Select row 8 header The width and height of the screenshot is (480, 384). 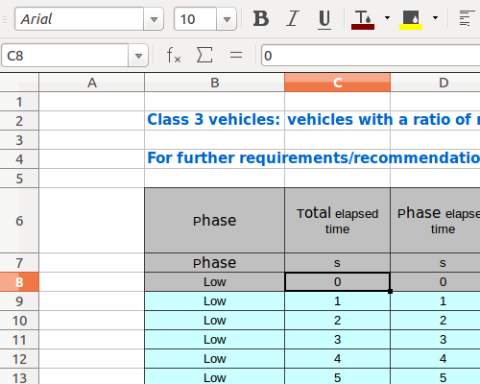(19, 282)
